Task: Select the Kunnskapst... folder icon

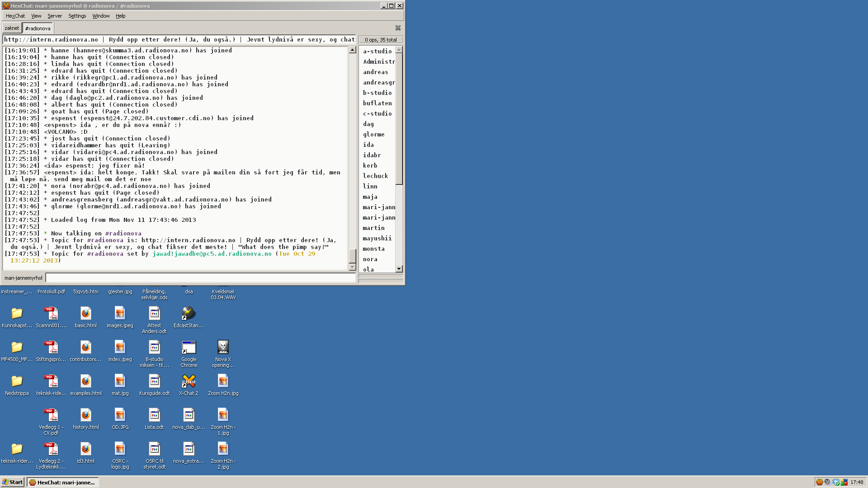Action: 17,317
